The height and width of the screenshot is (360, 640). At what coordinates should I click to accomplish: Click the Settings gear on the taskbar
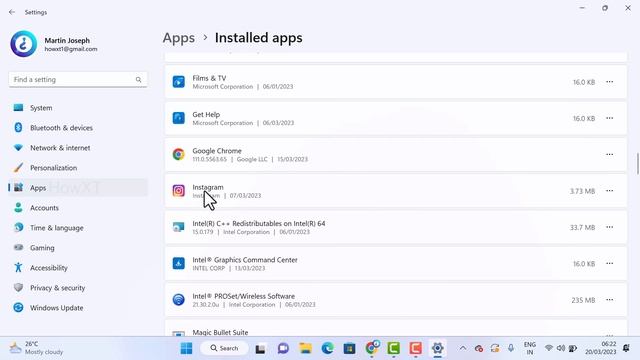438,349
